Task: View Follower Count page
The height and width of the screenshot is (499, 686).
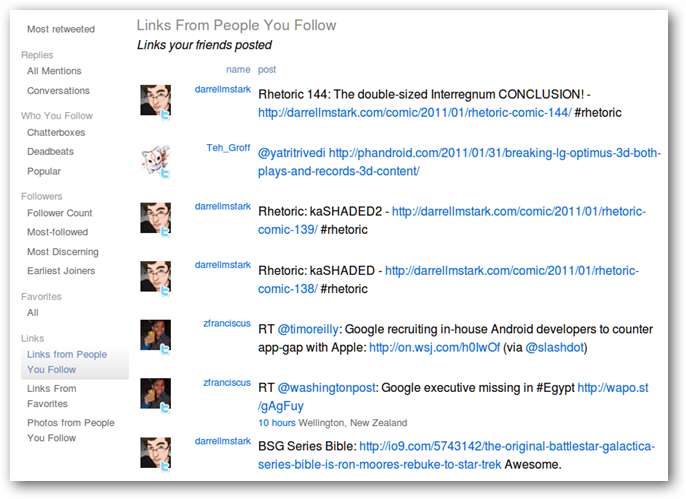Action: 60,213
